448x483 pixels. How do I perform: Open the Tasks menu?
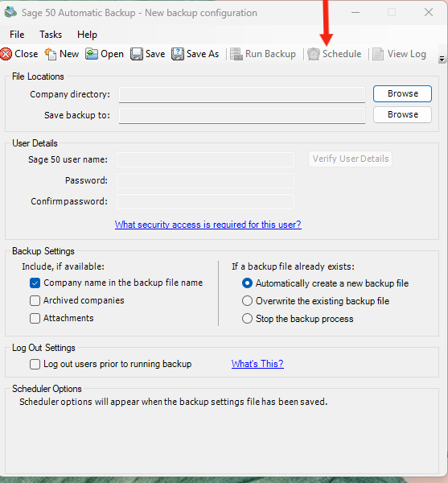[x=51, y=35]
